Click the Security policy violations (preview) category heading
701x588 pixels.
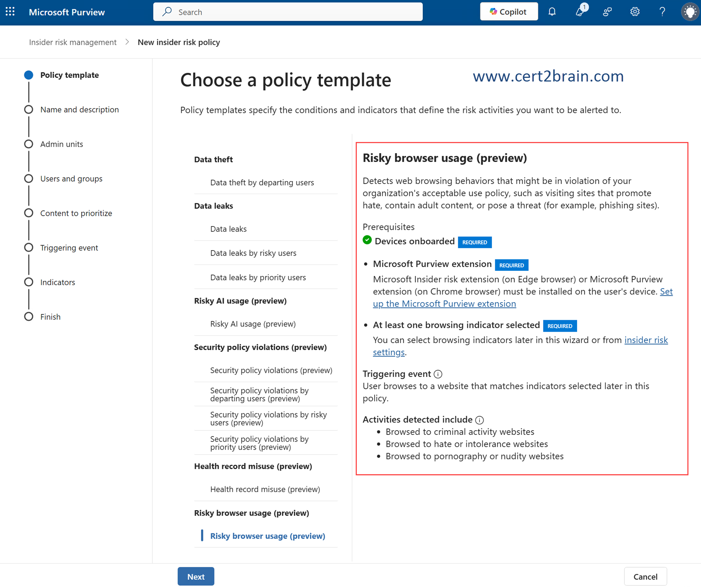[x=260, y=347]
